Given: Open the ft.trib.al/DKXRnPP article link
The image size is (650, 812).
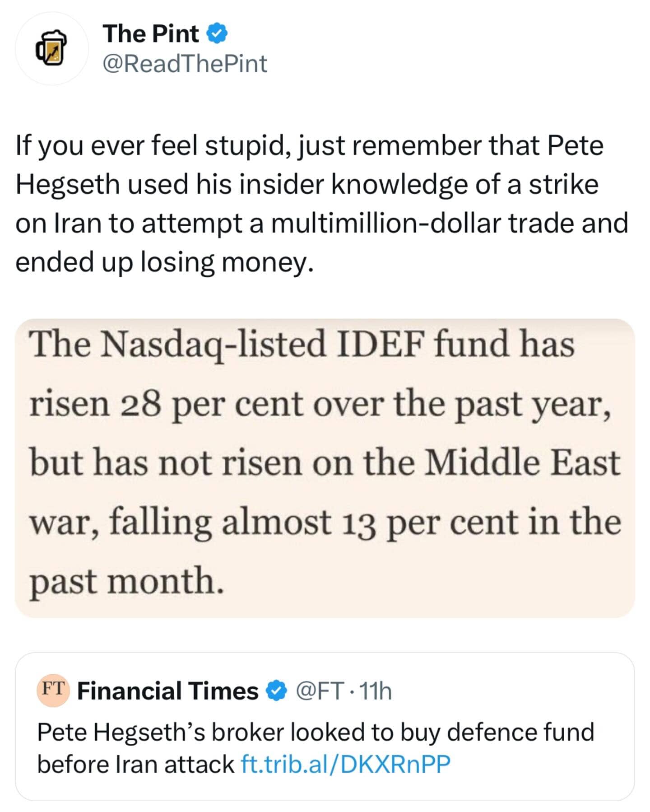Looking at the screenshot, I should [346, 764].
